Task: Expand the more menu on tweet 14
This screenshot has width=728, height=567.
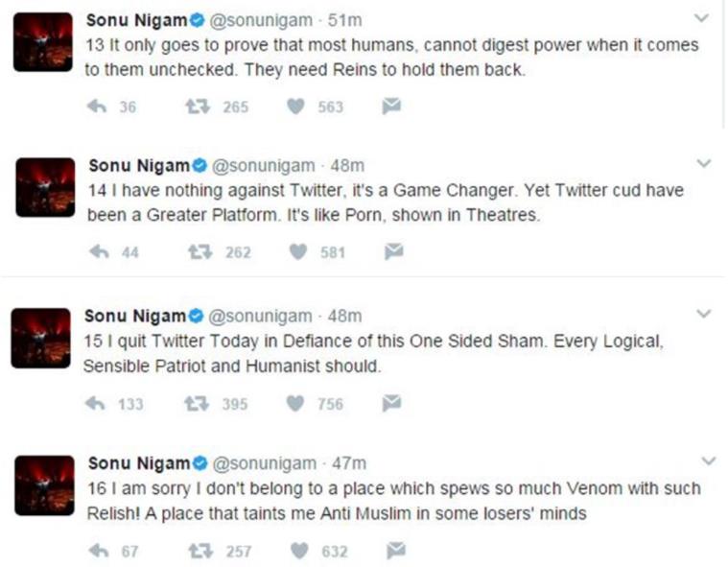Action: click(x=703, y=164)
